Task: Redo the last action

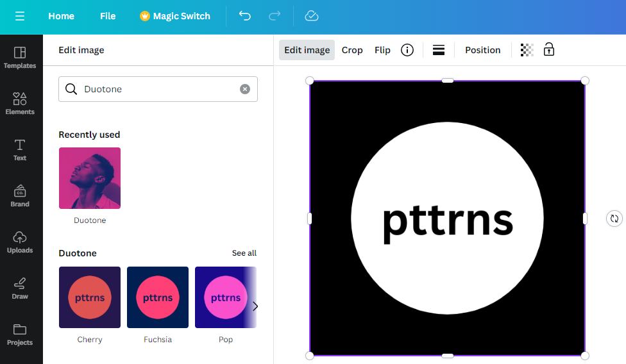Action: click(275, 16)
